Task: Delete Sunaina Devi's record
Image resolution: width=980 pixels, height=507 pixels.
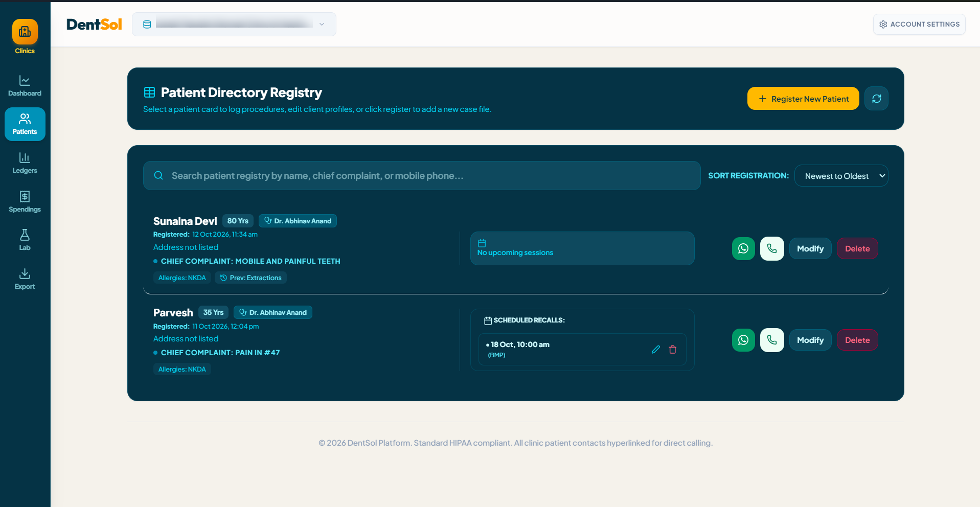Action: pos(857,248)
